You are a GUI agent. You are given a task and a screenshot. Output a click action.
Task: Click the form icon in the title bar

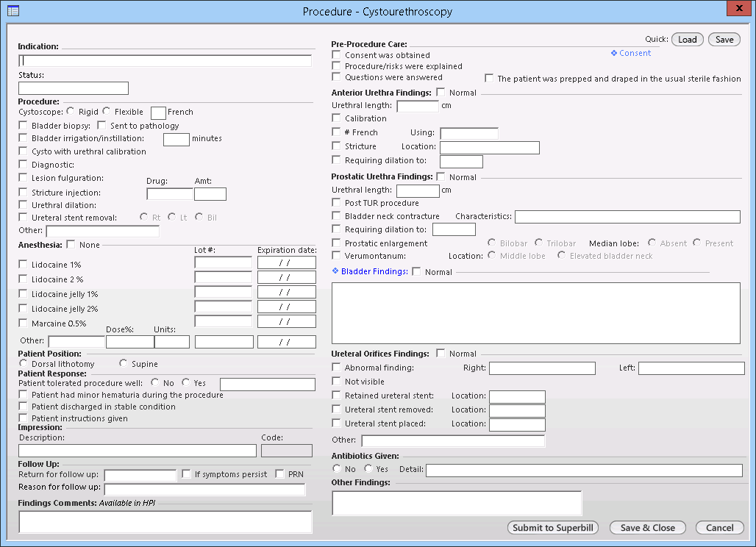point(13,10)
